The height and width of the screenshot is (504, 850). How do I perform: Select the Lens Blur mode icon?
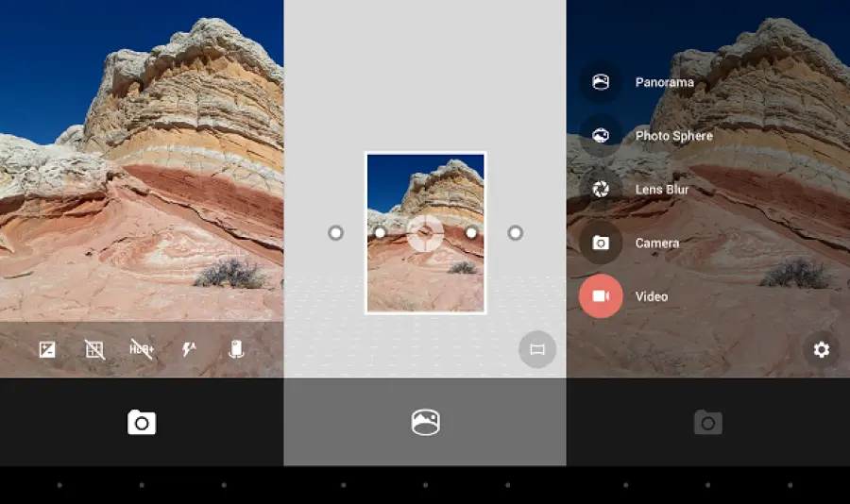pyautogui.click(x=601, y=189)
